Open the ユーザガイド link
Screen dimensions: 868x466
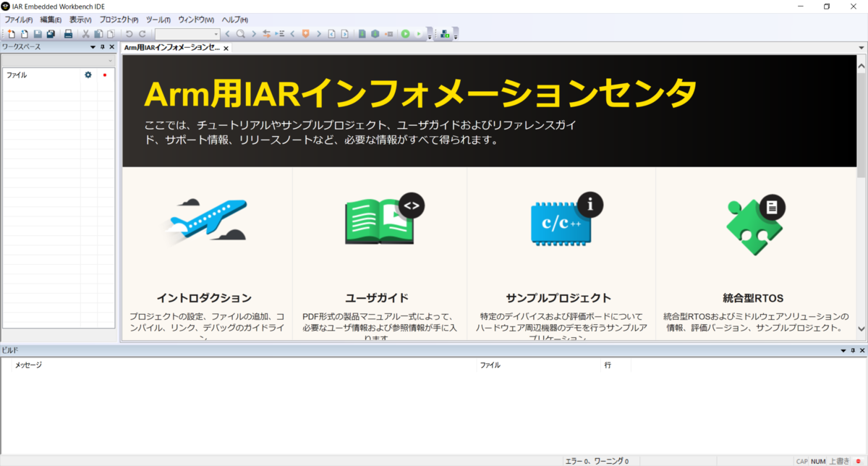point(377,297)
